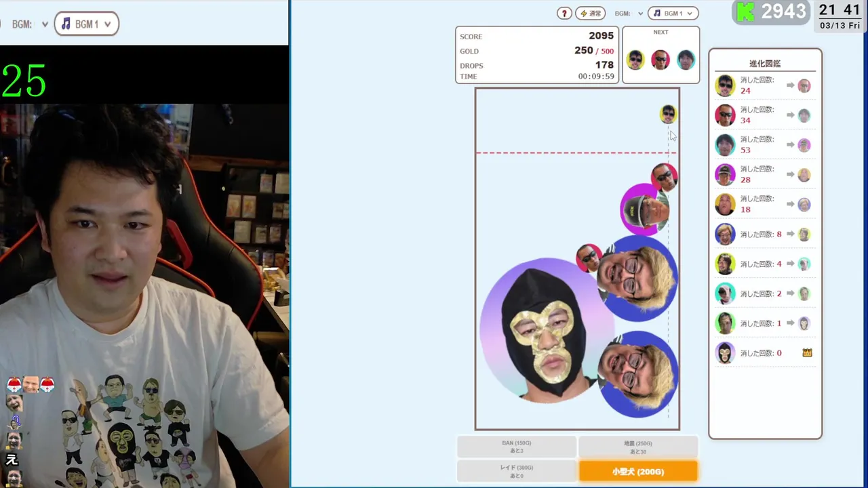Click small red sunglasses ball near top right

664,177
